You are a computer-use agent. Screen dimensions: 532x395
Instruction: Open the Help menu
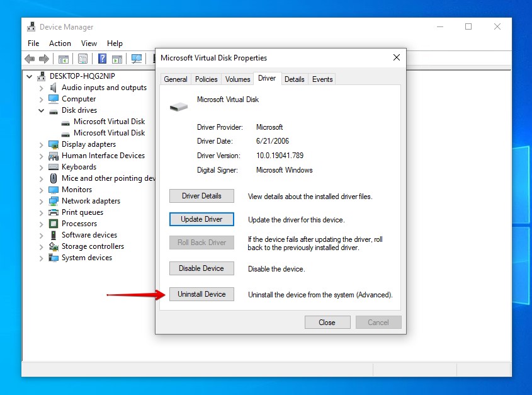coord(115,43)
